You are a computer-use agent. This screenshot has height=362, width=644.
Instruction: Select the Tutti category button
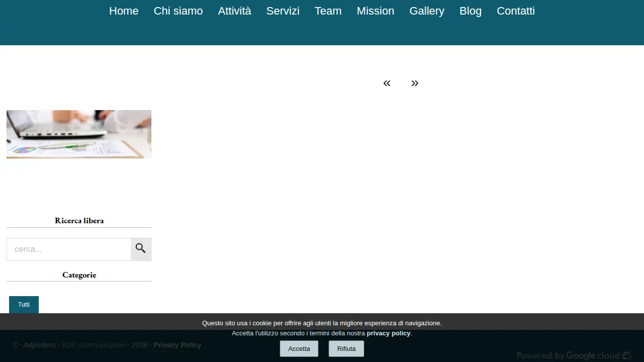pos(24,305)
